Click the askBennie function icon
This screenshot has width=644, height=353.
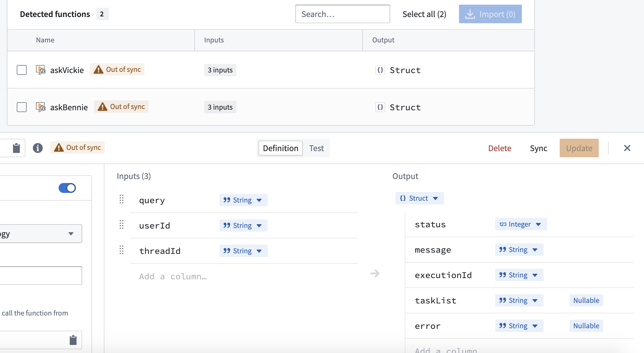[x=41, y=107]
